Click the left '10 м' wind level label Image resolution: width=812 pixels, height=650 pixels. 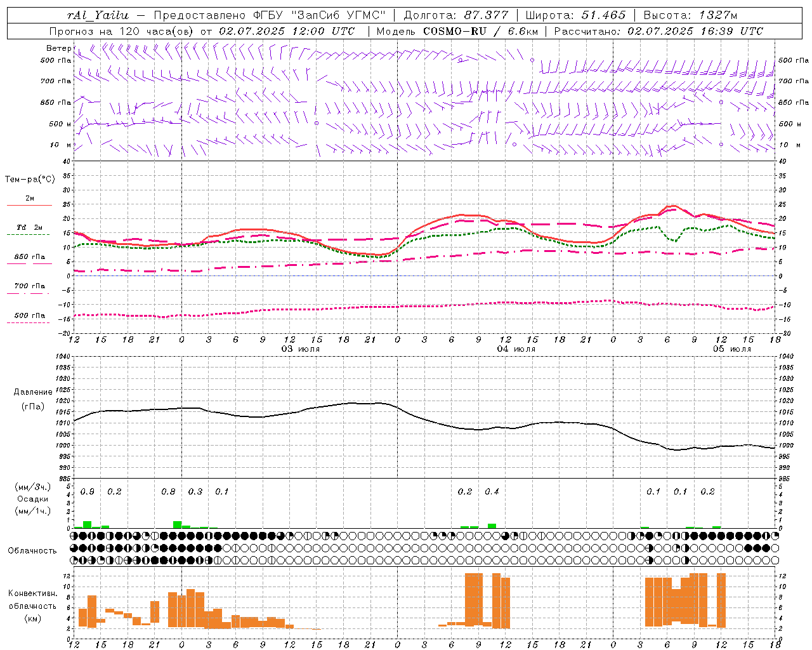[61, 145]
